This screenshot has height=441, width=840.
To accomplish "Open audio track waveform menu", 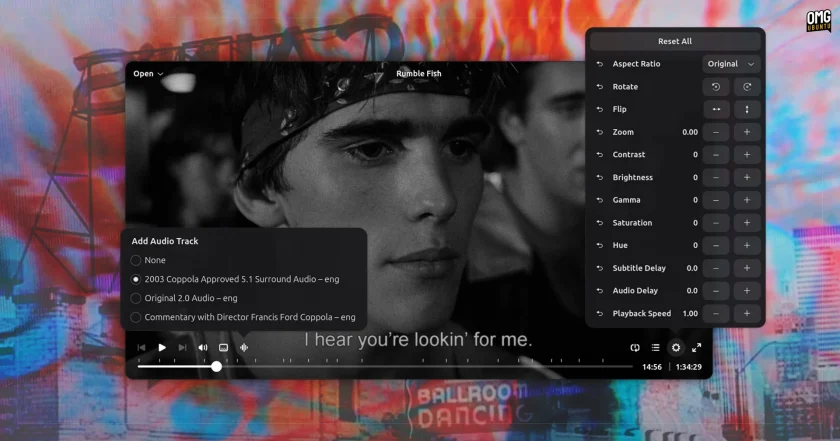I will click(244, 348).
